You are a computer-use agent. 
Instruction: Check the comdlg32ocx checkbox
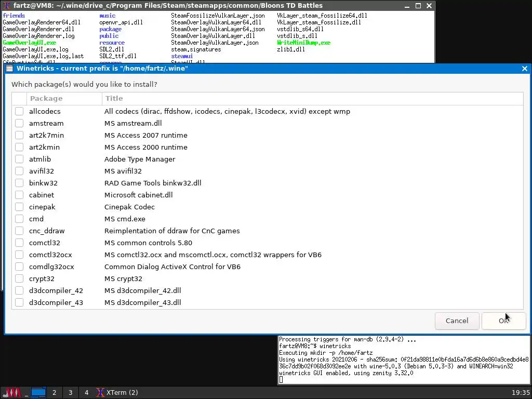pyautogui.click(x=19, y=267)
